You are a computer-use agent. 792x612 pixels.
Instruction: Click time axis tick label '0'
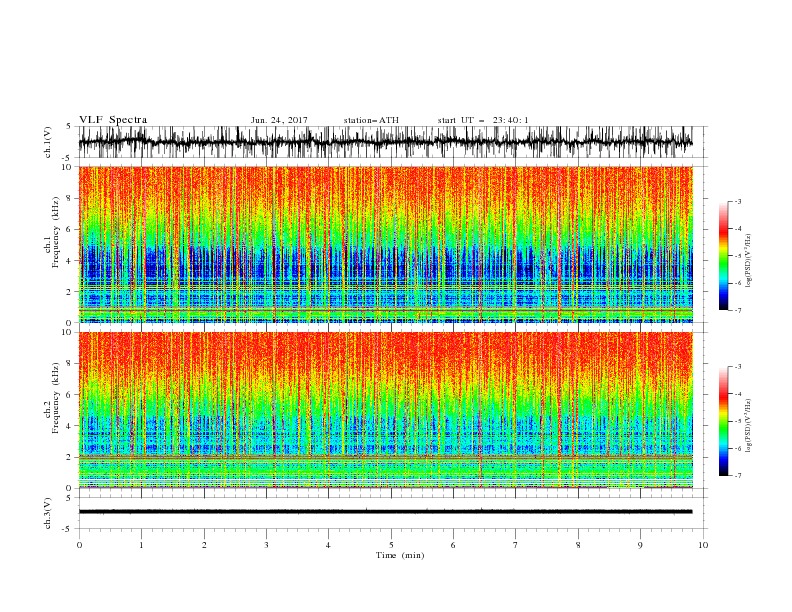(79, 545)
